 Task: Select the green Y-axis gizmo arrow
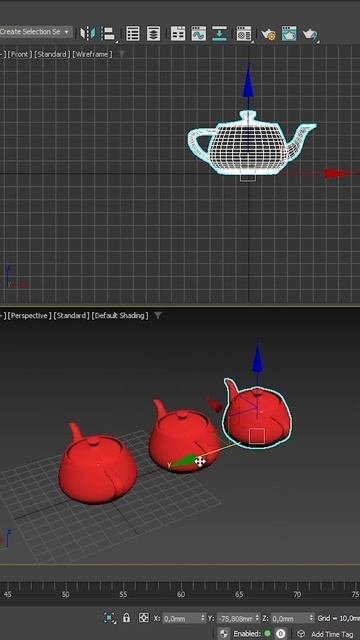183,461
